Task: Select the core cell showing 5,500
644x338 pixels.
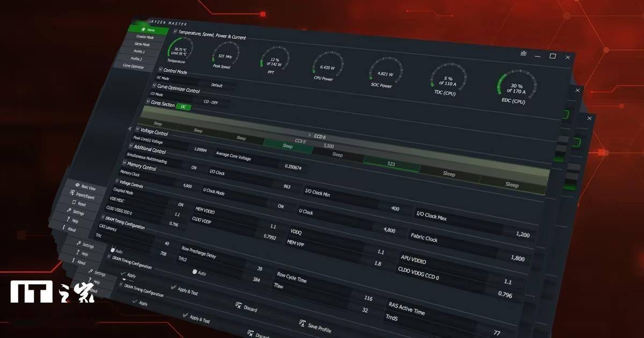Action: [x=330, y=145]
